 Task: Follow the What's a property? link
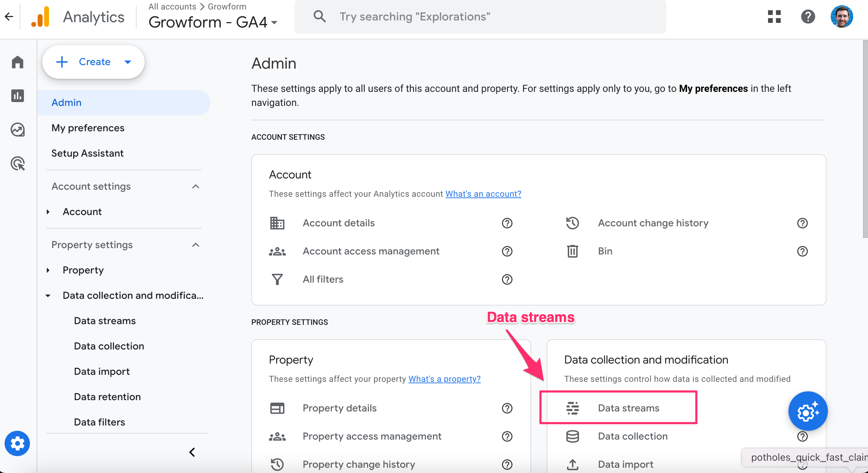444,379
